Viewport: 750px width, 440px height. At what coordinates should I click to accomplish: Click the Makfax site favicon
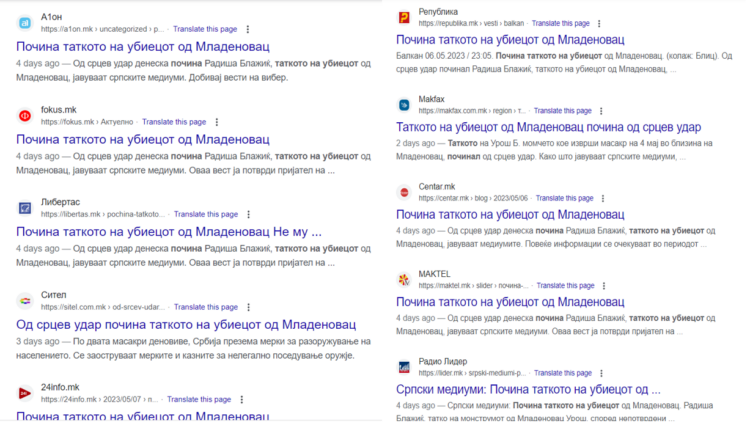[403, 105]
